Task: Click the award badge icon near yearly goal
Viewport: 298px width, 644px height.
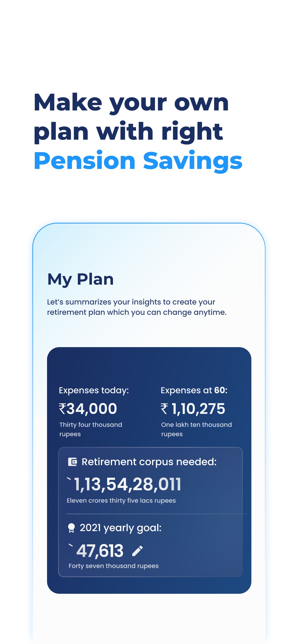Action: pyautogui.click(x=71, y=528)
